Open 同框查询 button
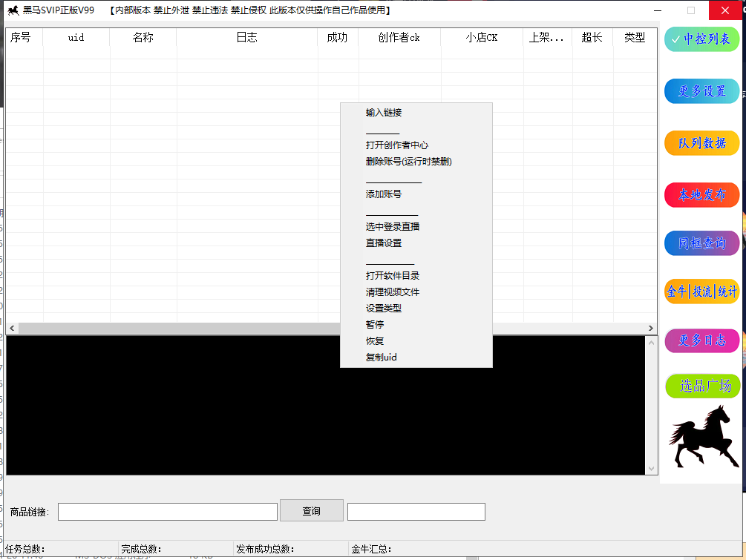 coord(701,243)
